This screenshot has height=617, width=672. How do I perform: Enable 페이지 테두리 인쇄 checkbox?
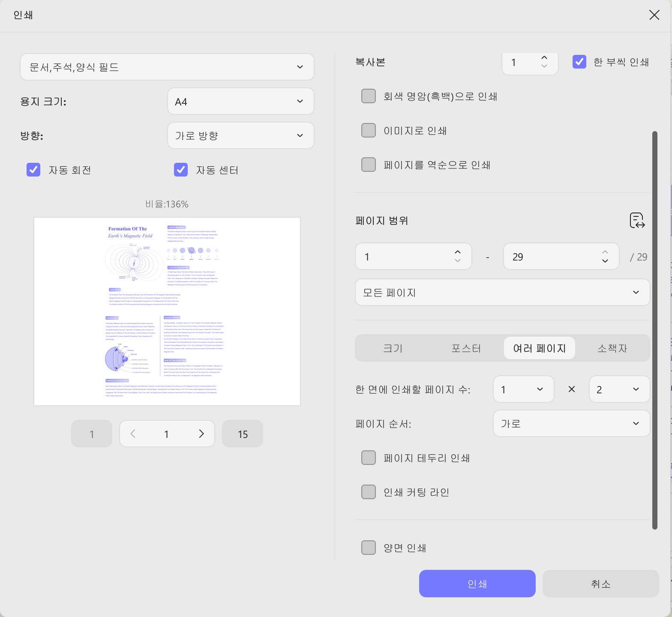pyautogui.click(x=369, y=458)
